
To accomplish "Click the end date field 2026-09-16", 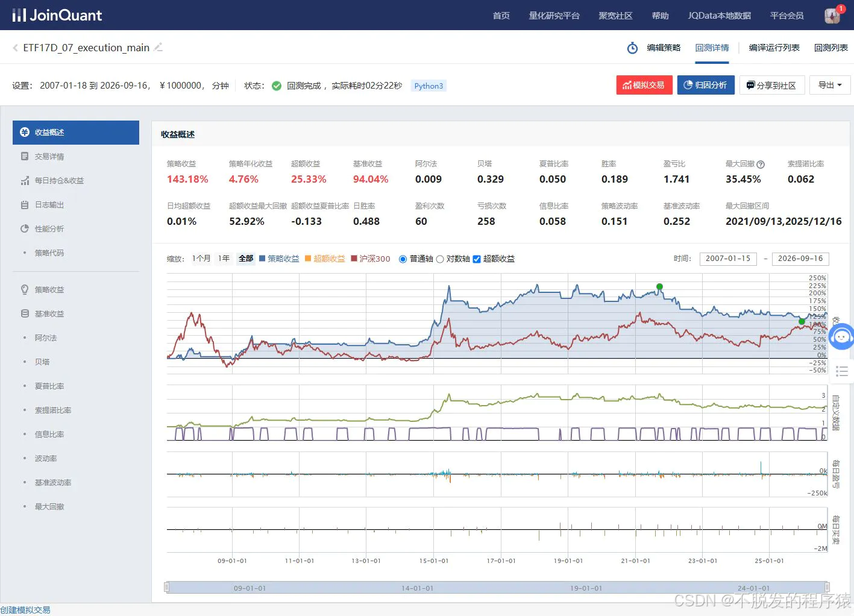I will point(800,259).
